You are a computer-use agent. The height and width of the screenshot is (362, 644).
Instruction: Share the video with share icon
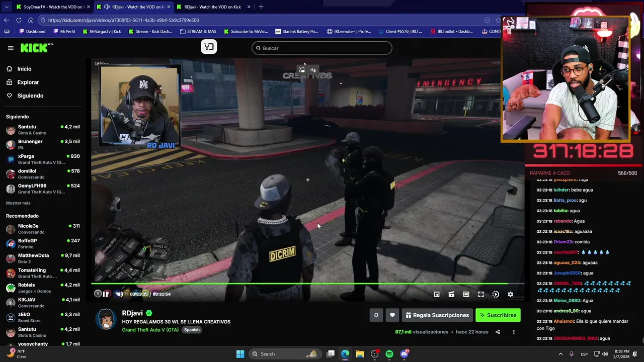(498, 332)
